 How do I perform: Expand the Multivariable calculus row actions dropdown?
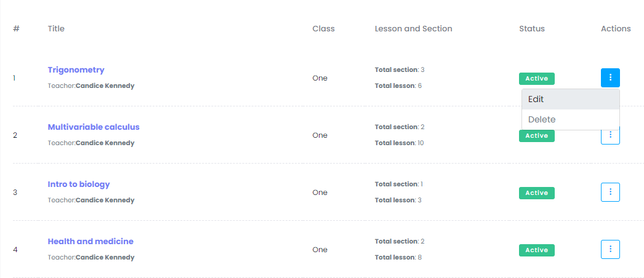610,137
